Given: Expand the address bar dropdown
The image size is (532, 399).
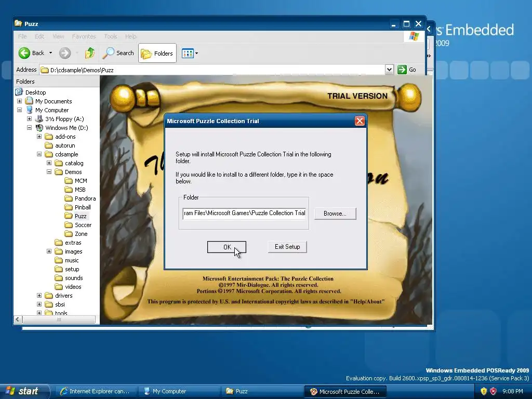Looking at the screenshot, I should [389, 70].
